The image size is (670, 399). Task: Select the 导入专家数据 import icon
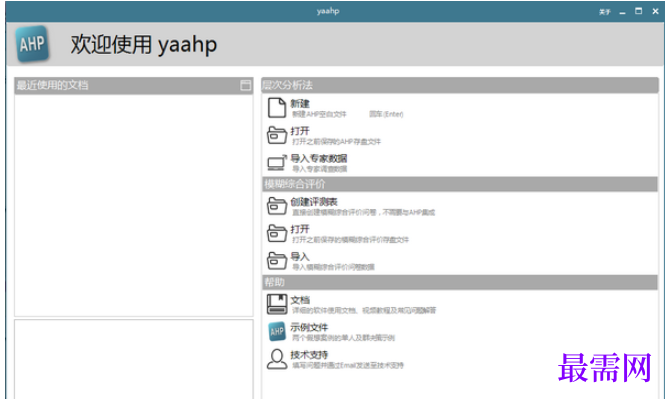[276, 163]
